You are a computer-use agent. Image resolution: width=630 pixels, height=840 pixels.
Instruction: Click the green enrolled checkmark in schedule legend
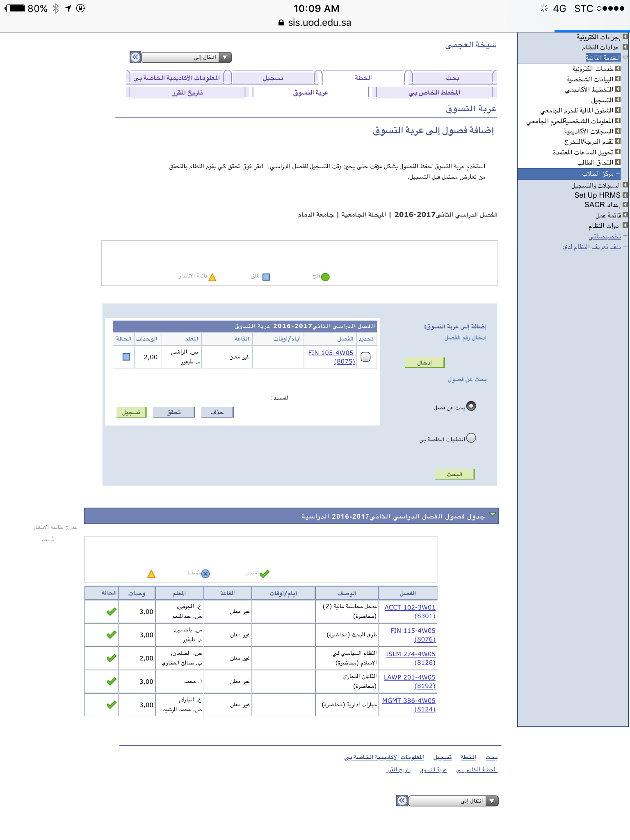point(265,573)
